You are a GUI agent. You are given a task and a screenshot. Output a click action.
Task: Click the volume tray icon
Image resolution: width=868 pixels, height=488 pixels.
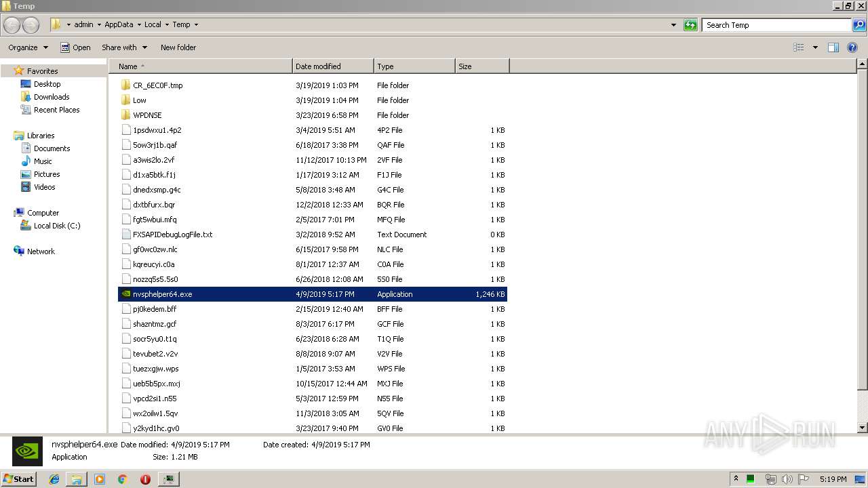[x=787, y=479]
